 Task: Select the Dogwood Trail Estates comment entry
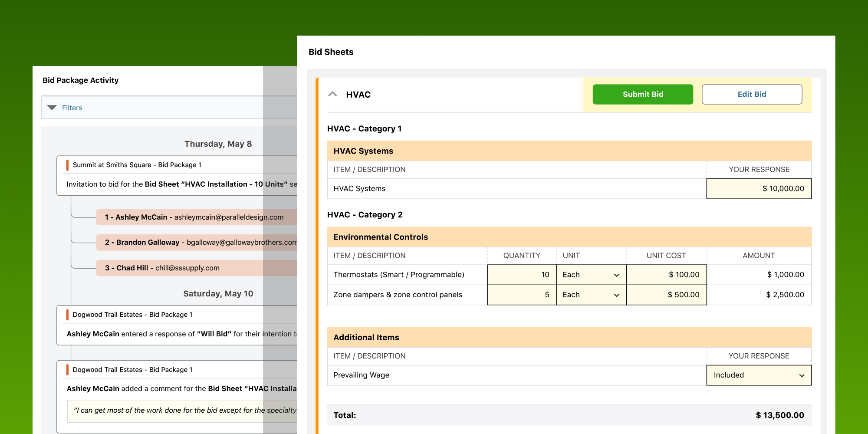point(174,388)
